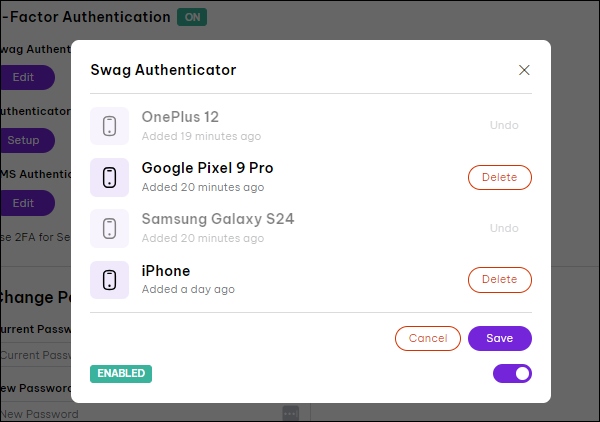This screenshot has height=422, width=600.
Task: Click the Samsung Galaxy S24 phone icon
Action: 109,229
